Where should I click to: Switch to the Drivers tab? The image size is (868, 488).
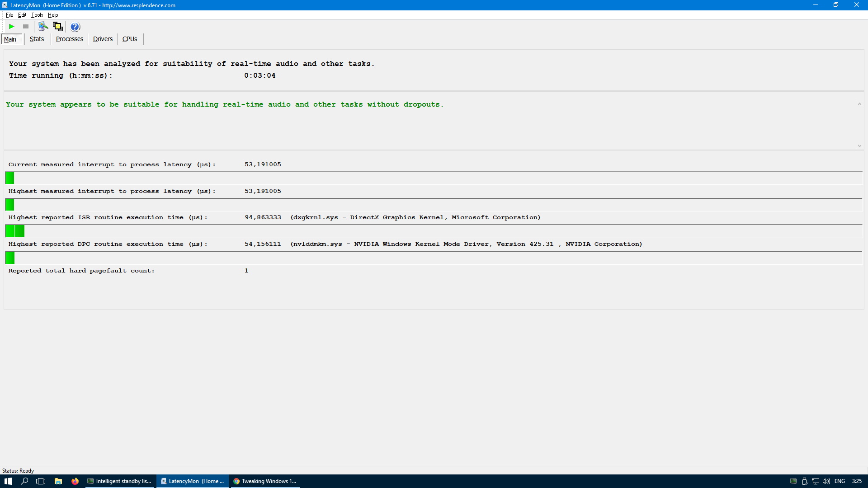click(103, 39)
